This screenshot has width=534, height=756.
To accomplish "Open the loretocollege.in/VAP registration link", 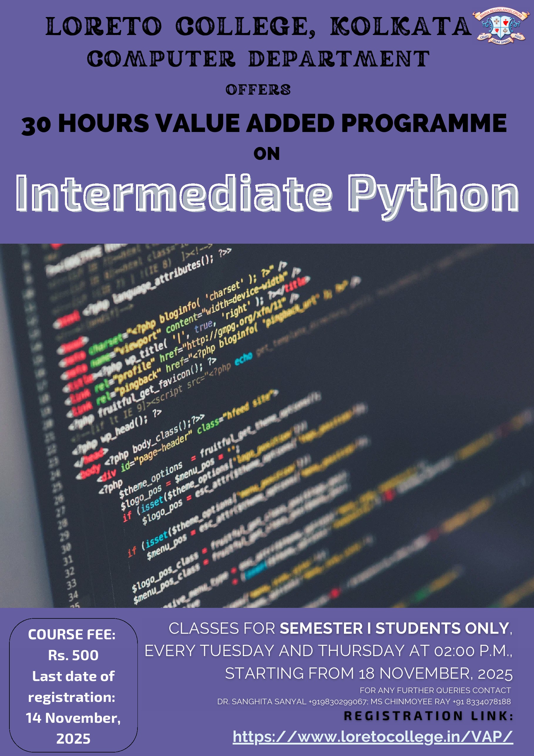I will (x=372, y=736).
